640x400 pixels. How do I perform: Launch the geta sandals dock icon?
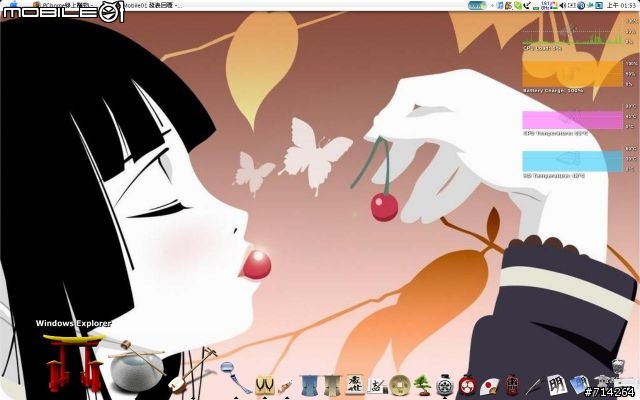click(264, 385)
